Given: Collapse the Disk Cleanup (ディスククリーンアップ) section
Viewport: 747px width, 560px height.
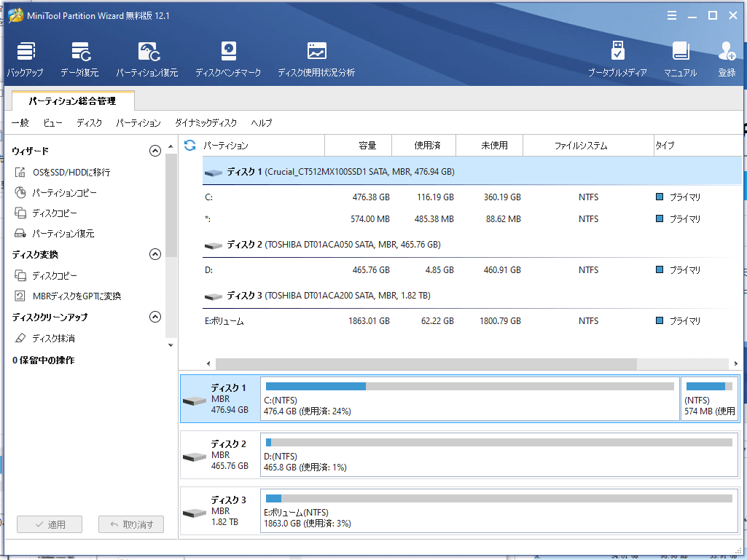Looking at the screenshot, I should tap(155, 317).
